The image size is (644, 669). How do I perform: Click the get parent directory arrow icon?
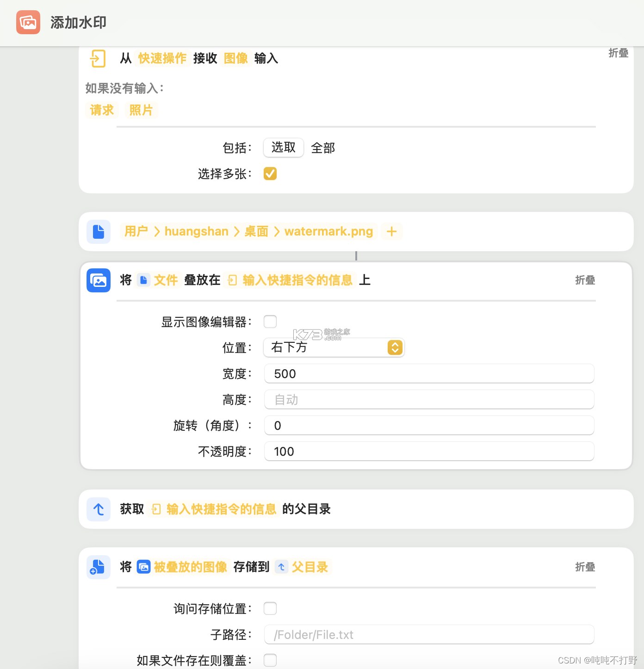[x=99, y=509]
